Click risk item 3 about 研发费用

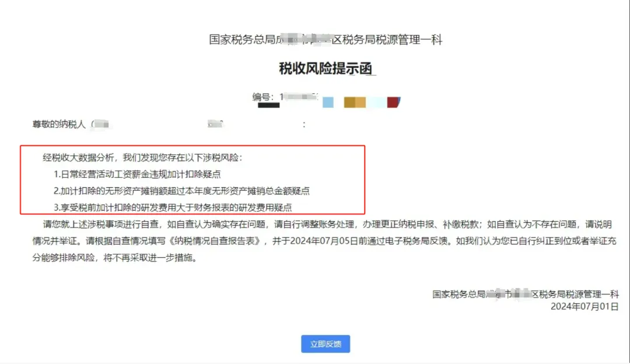(x=173, y=207)
